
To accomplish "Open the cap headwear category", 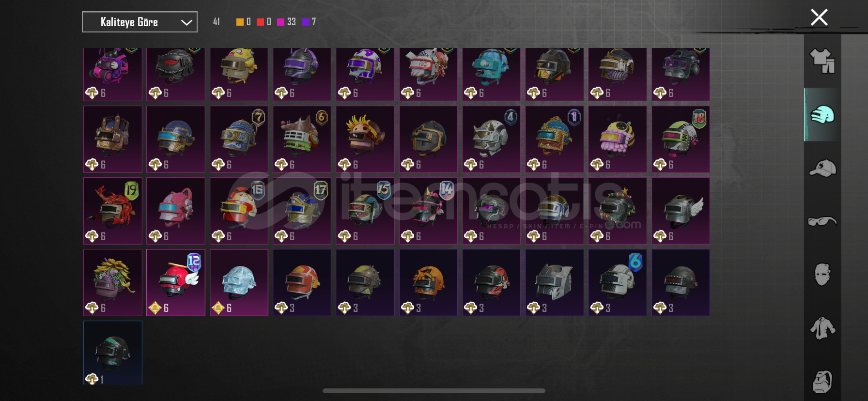I will click(x=822, y=168).
